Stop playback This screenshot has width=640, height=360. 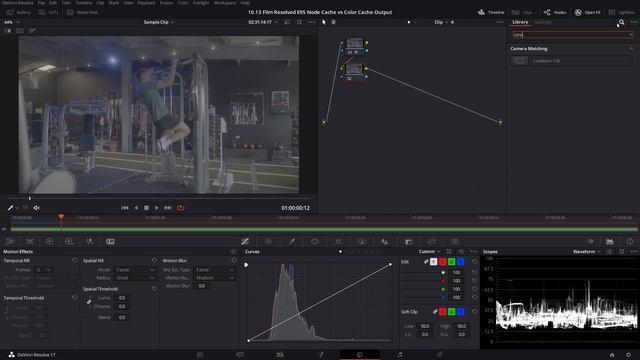coord(147,208)
